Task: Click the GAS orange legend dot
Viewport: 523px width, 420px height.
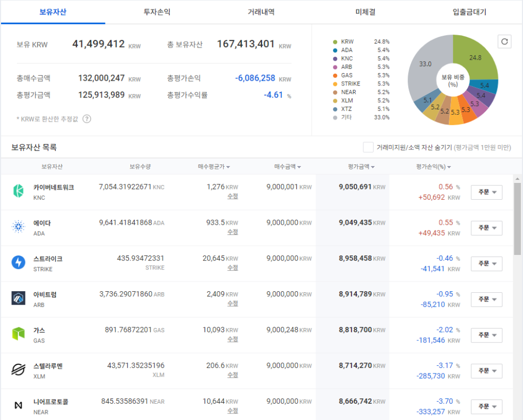Action: 335,76
